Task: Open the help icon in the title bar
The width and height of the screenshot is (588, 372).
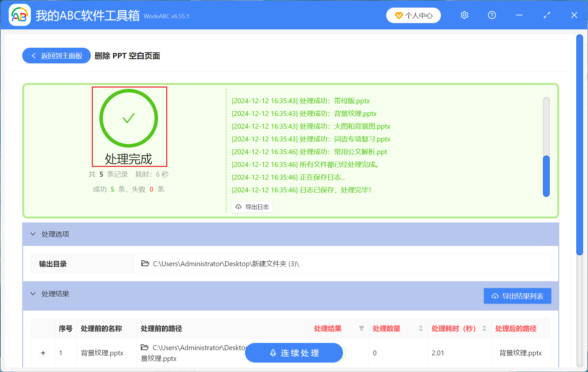Action: pyautogui.click(x=492, y=15)
